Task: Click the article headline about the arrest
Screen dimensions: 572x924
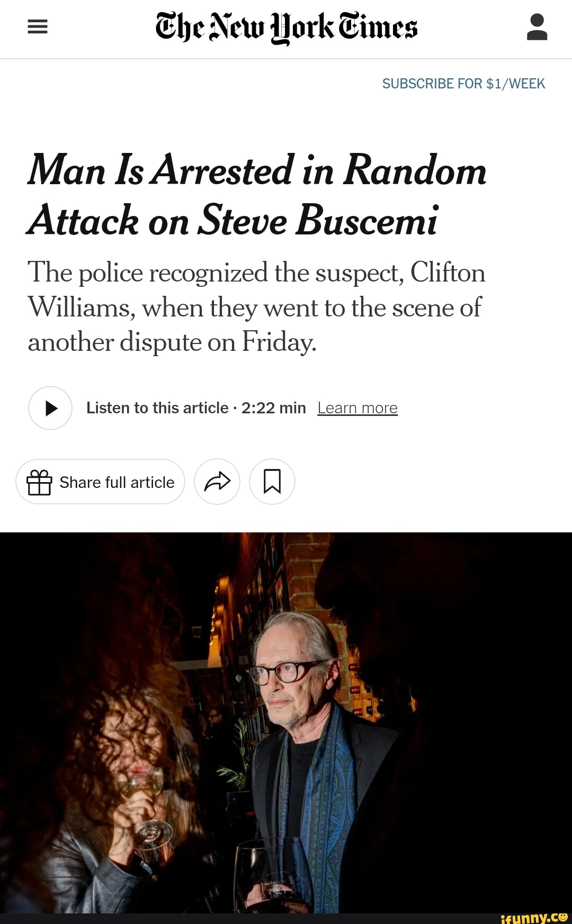Action: (x=257, y=195)
